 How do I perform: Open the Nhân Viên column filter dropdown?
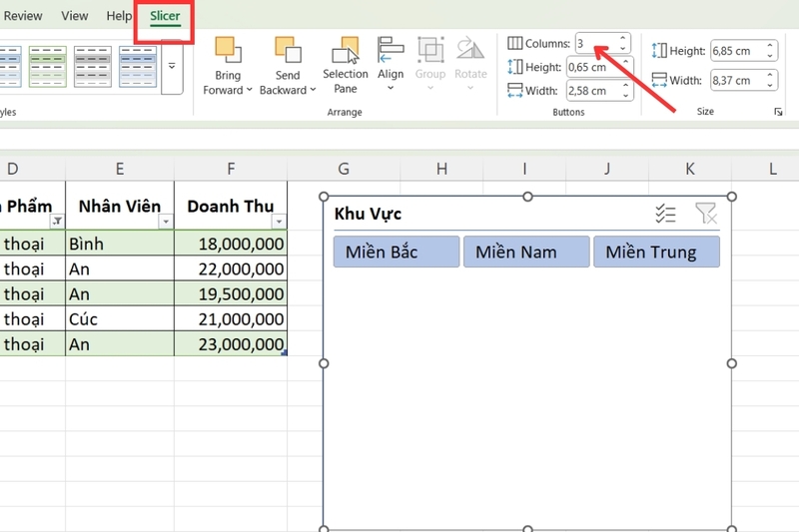(x=166, y=222)
